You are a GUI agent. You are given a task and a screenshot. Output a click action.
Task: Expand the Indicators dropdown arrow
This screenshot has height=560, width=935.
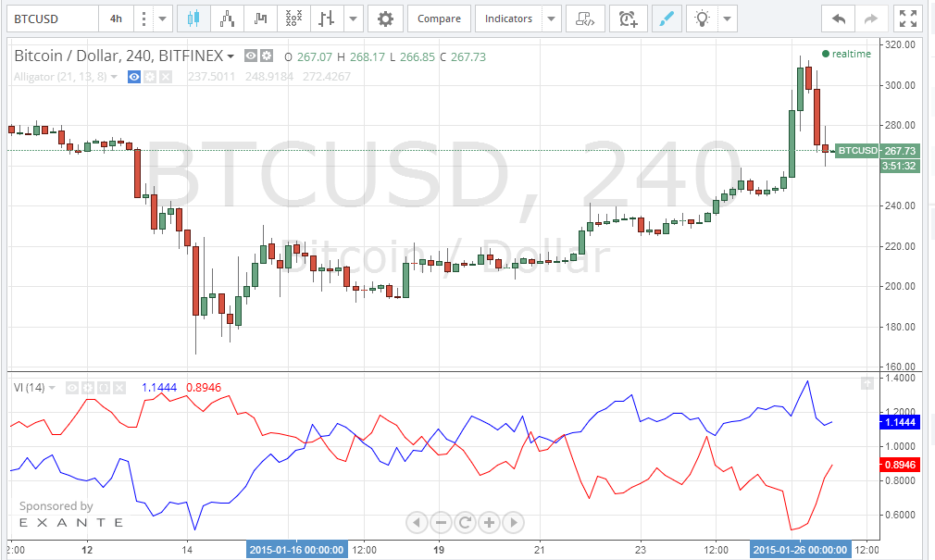[x=551, y=19]
